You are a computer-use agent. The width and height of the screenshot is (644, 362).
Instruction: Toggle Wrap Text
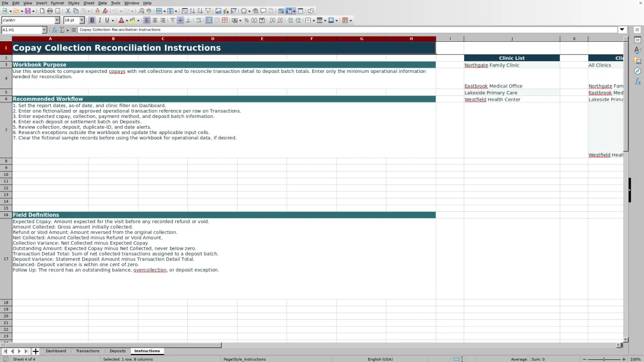click(199, 20)
